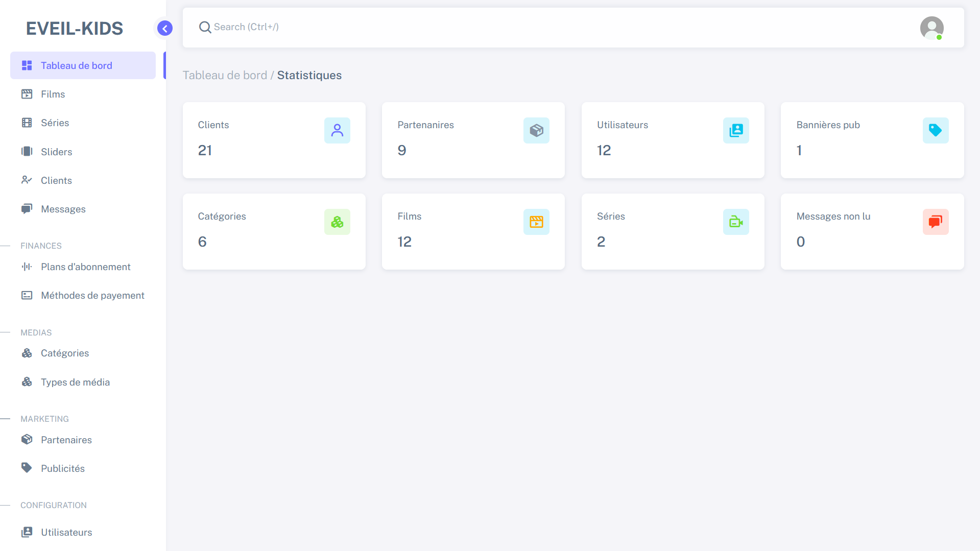Click the EVEIL-KIDS logo
Image resolution: width=980 pixels, height=551 pixels.
[75, 29]
